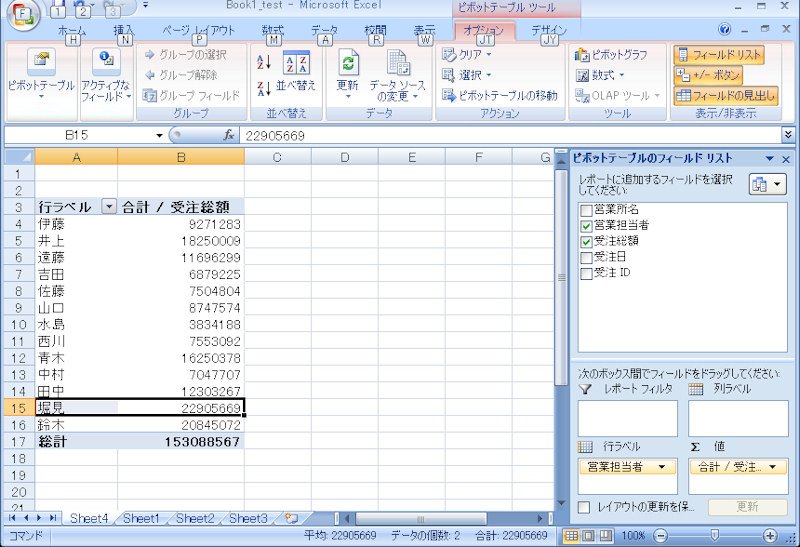Select the cell containing 井上
This screenshot has width=800, height=547.
[x=76, y=240]
